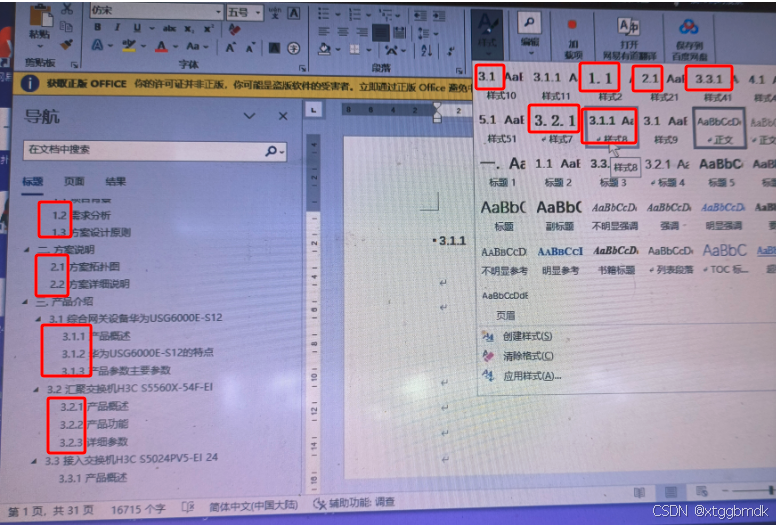
Task: Click the paragraph Shading paint bucket icon
Action: pos(325,49)
